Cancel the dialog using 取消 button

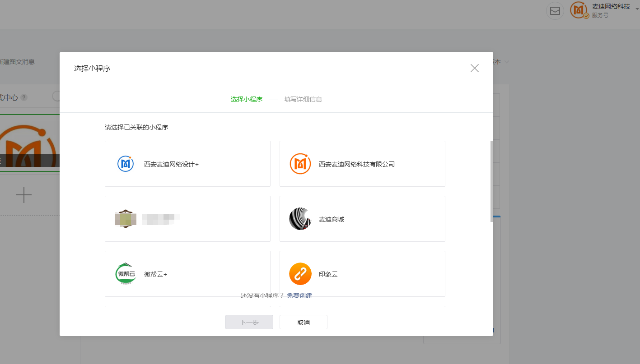point(303,322)
